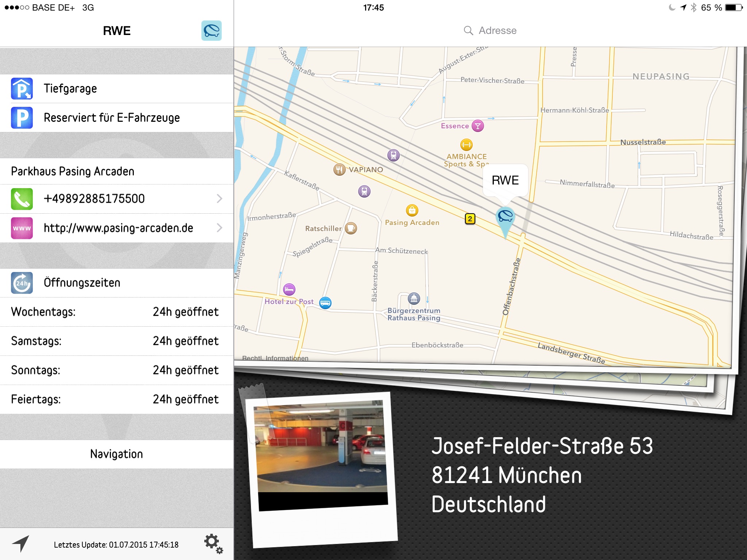Tap the location arrow icon at bottom left
This screenshot has width=747, height=560.
tap(20, 544)
